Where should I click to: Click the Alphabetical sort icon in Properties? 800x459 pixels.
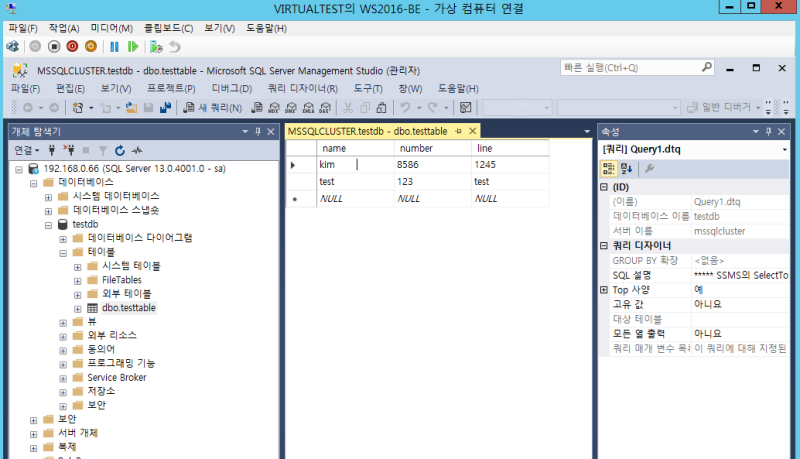point(627,169)
